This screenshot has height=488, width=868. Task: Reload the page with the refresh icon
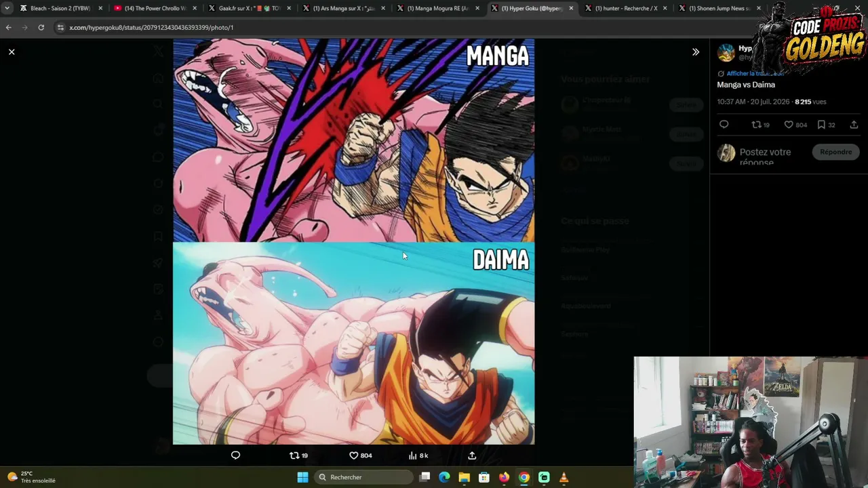coord(41,27)
